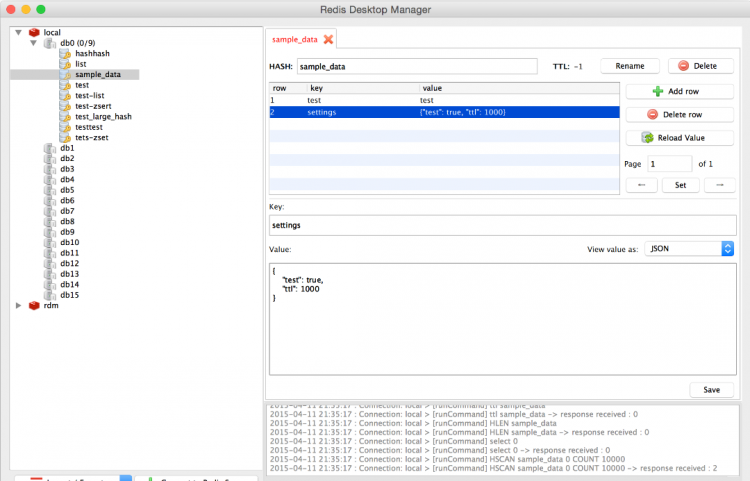750x481 pixels.
Task: Click the HASH name input field
Action: (x=417, y=66)
